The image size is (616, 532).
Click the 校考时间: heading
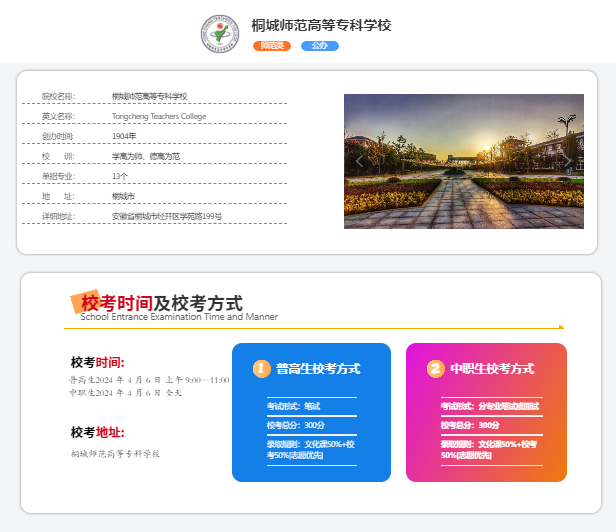pyautogui.click(x=98, y=362)
